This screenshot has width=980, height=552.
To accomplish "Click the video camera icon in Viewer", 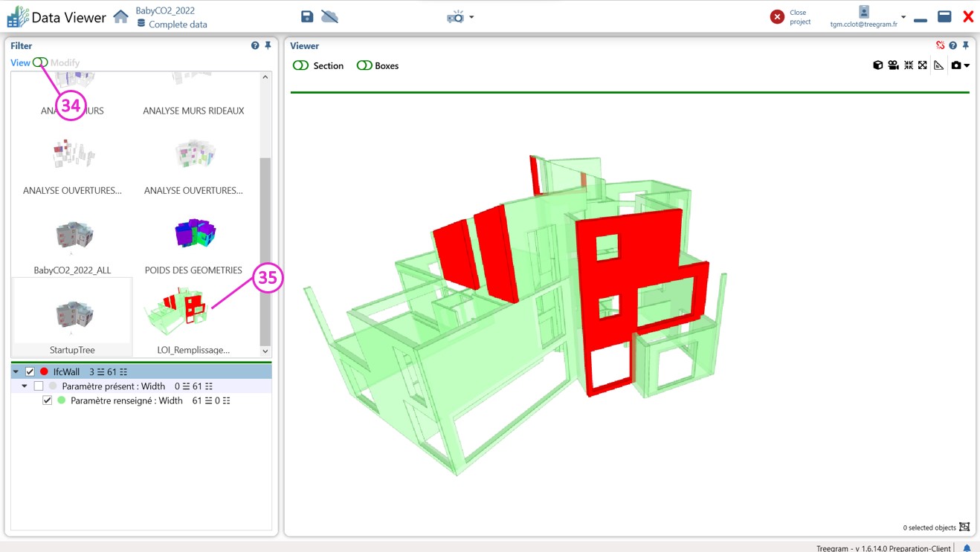I will [893, 65].
